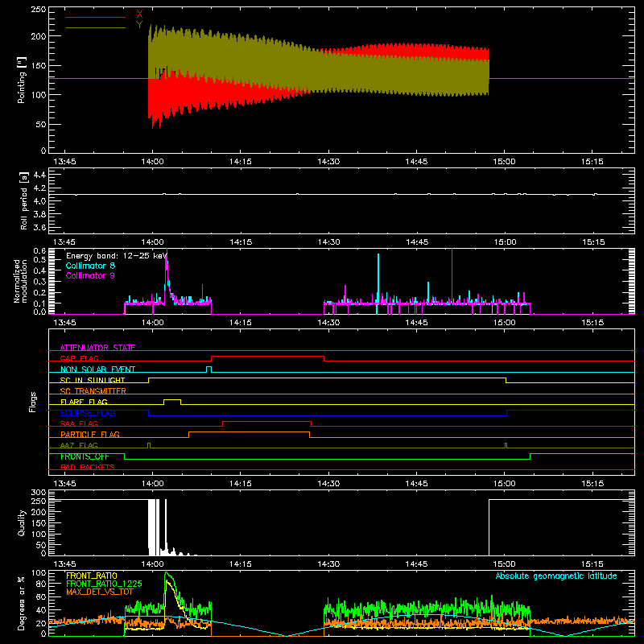Screen dimensions: 644x644
Task: Click the 'Degrees or %' axis title
Action: pyautogui.click(x=22, y=603)
